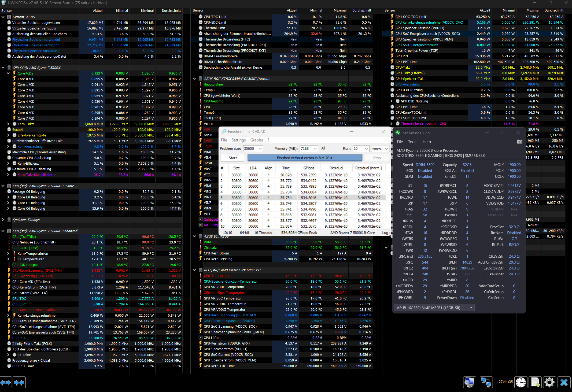This screenshot has height=392, width=572.
Task: Reset sensor timer with the clock icon
Action: coord(521,382)
